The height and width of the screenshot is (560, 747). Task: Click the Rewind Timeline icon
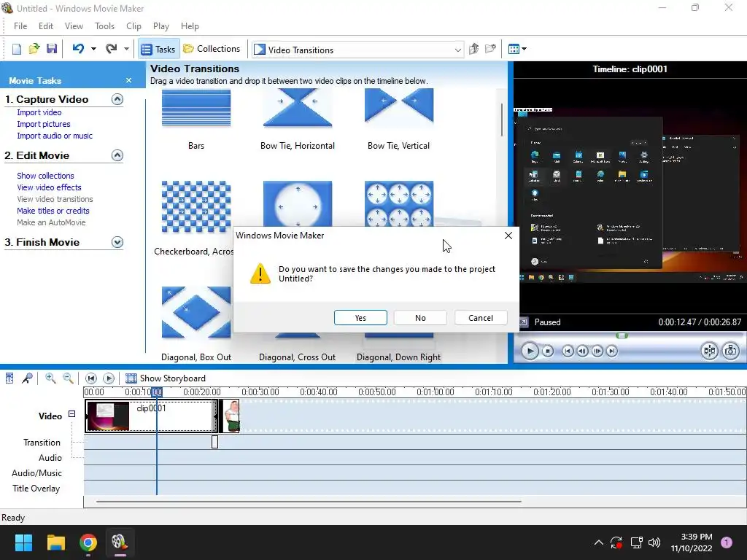pyautogui.click(x=91, y=378)
